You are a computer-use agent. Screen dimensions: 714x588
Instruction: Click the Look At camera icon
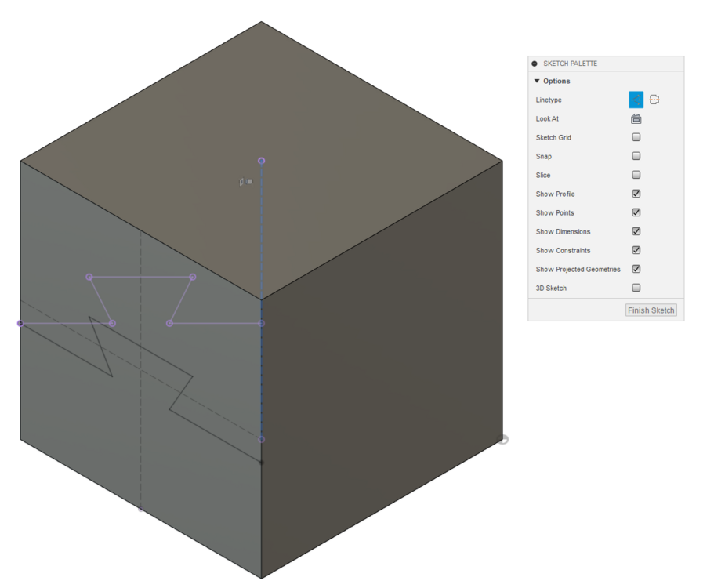[x=636, y=118]
